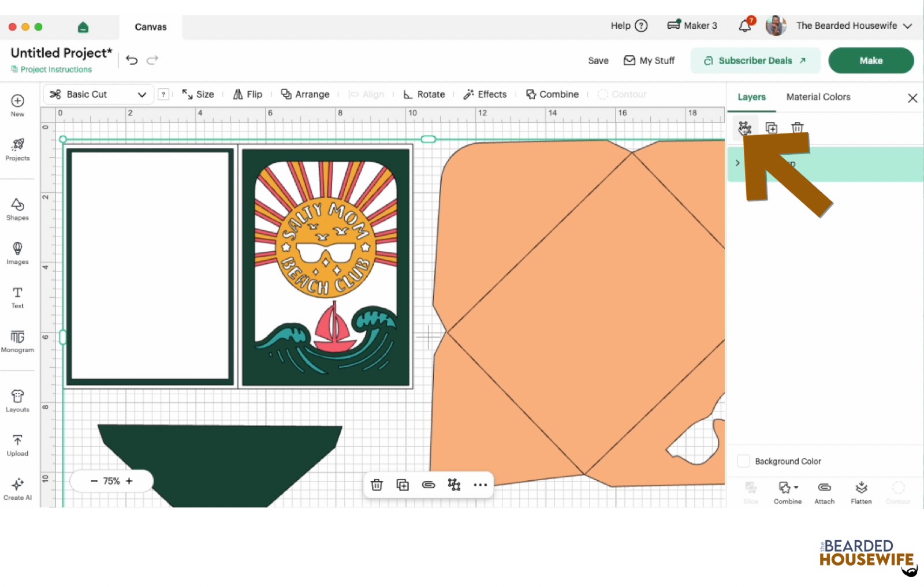Select the sun beach club card design

326,267
